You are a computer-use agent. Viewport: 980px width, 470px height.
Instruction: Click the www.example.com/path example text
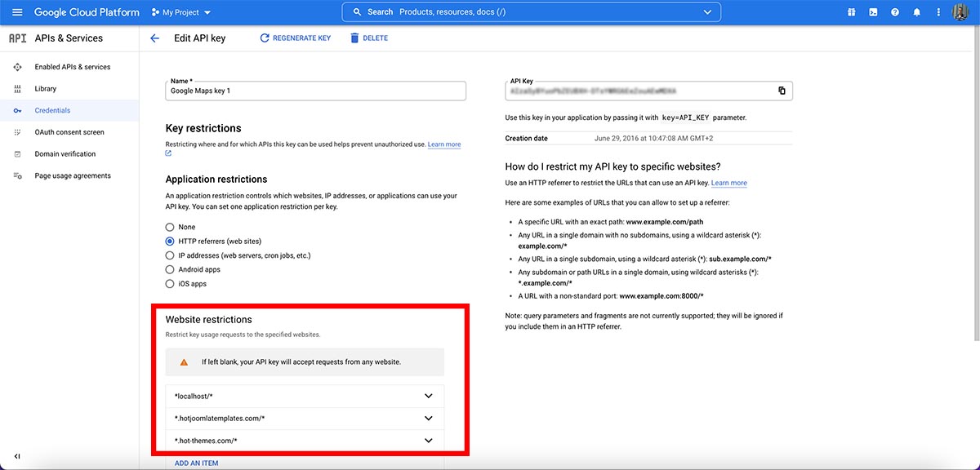point(665,222)
